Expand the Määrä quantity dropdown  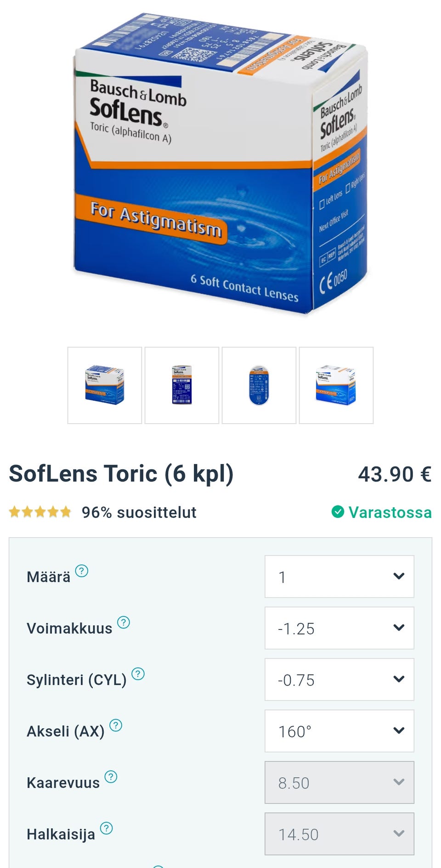[x=339, y=577]
